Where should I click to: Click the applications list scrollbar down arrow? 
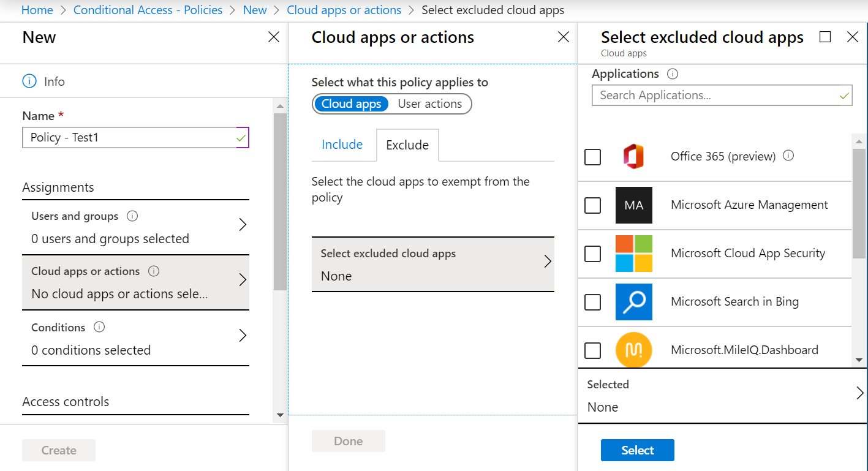tap(859, 360)
